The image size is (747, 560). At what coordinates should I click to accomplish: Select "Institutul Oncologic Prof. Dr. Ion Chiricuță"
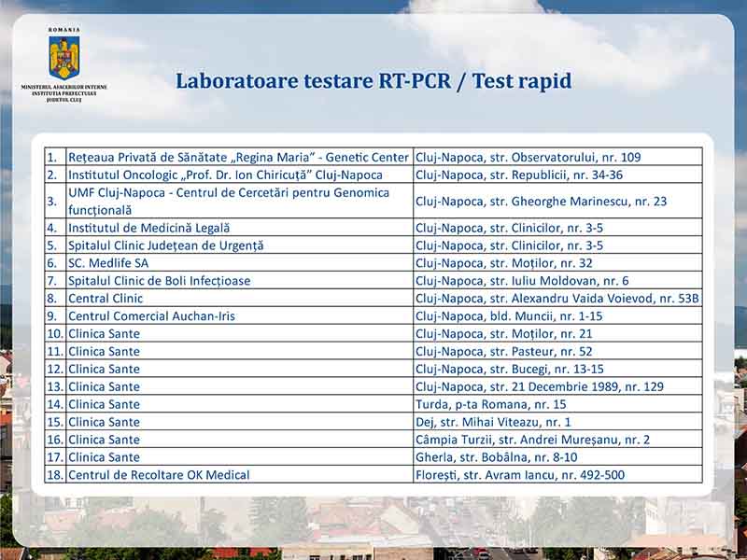(225, 175)
